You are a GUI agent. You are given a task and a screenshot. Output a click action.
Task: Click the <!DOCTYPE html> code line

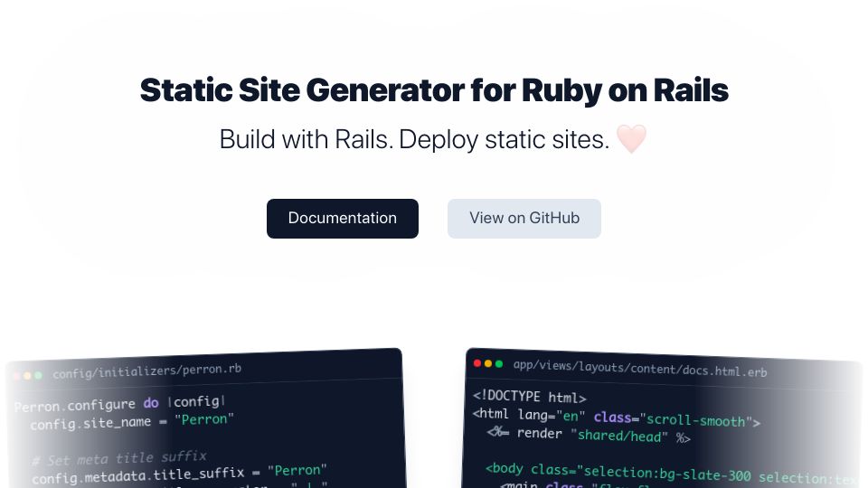tap(529, 397)
